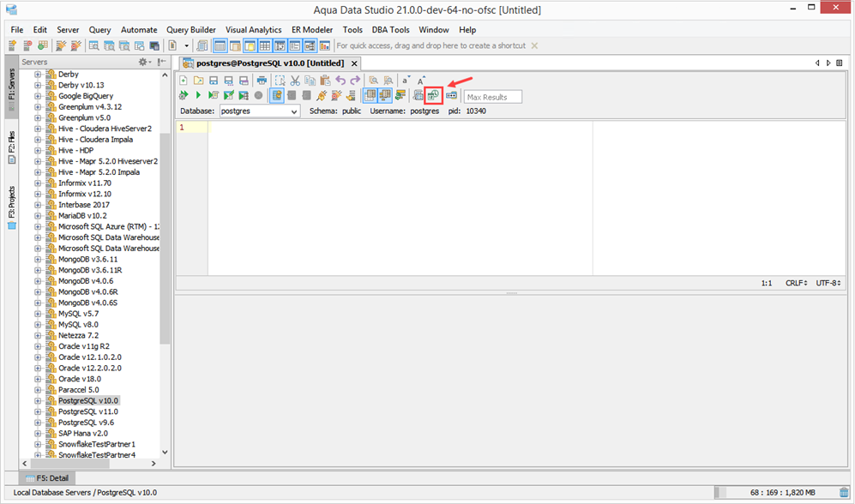Image resolution: width=855 pixels, height=504 pixels.
Task: Expand the PostgreSQL v11.0 server node
Action: (38, 412)
